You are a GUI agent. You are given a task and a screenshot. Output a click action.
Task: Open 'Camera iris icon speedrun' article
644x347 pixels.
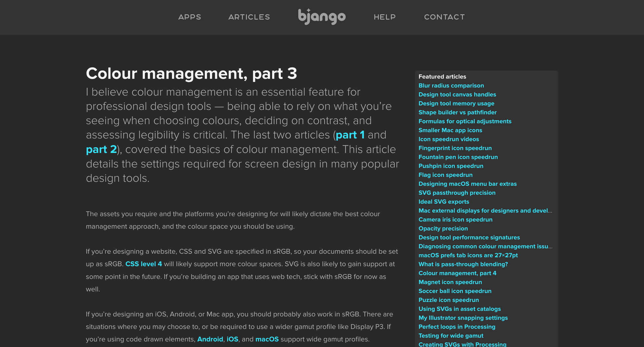[455, 220]
